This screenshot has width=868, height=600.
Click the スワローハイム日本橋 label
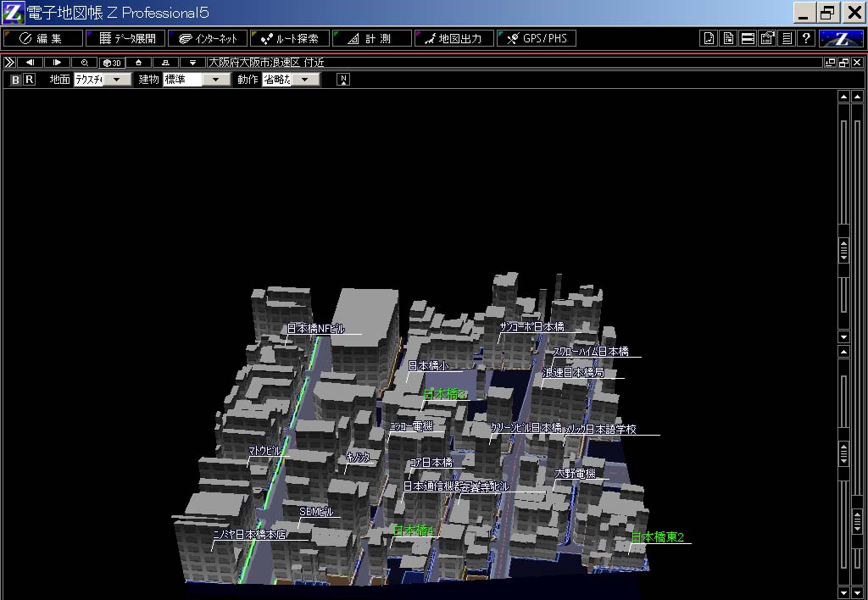591,351
